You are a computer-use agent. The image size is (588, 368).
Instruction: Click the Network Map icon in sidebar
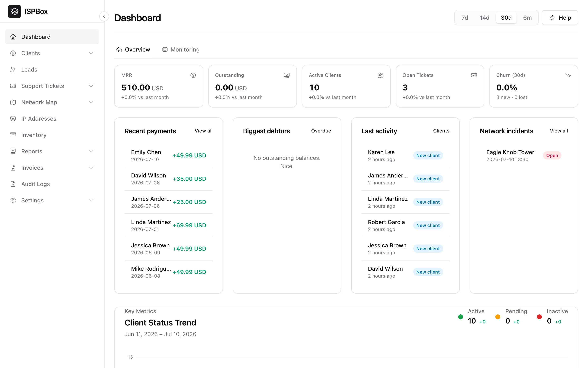13,102
